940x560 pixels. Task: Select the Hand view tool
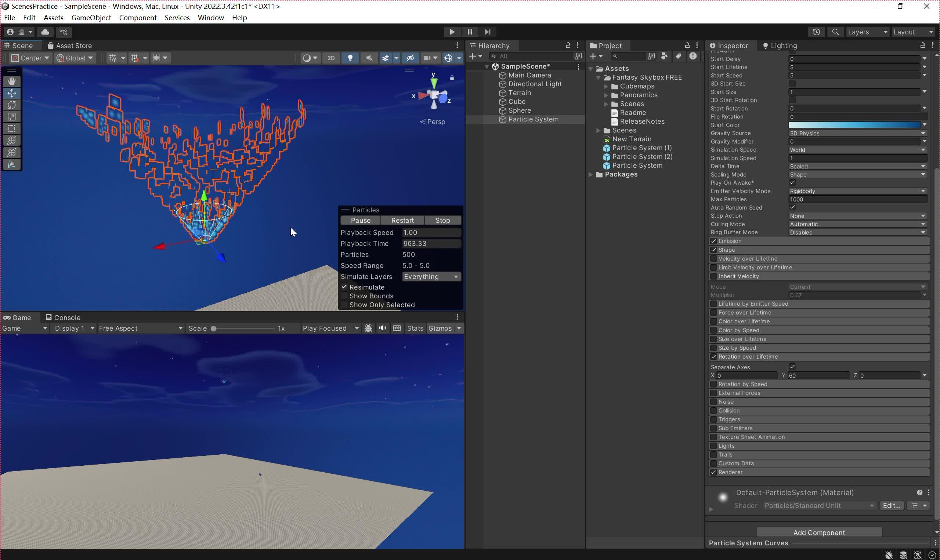click(x=12, y=81)
